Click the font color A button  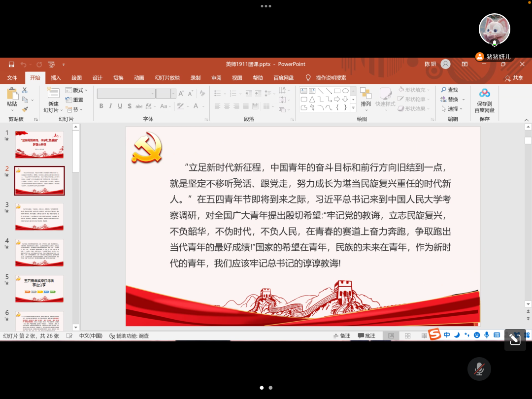coord(196,106)
